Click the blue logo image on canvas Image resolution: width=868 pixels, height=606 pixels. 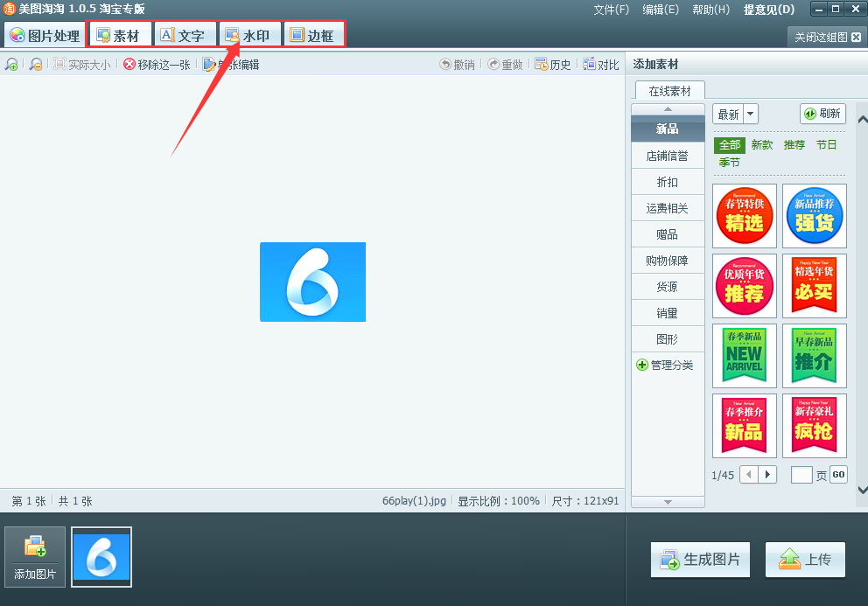pos(312,282)
